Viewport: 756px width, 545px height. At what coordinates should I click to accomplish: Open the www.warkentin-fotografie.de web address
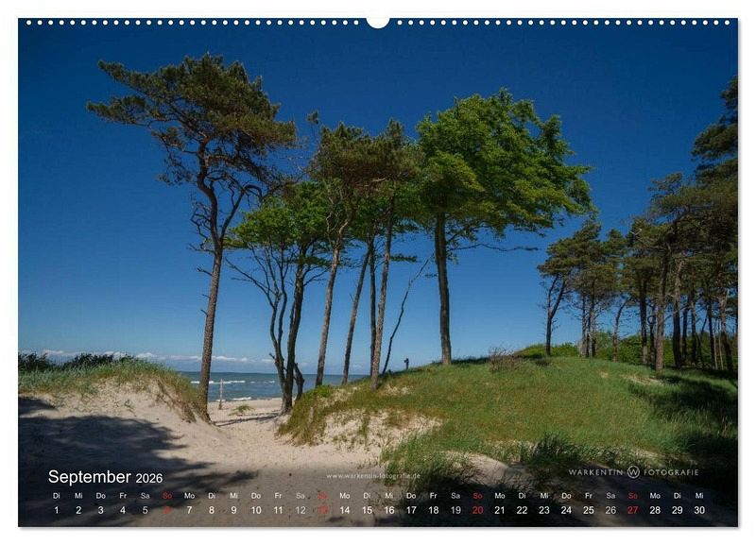[373, 476]
